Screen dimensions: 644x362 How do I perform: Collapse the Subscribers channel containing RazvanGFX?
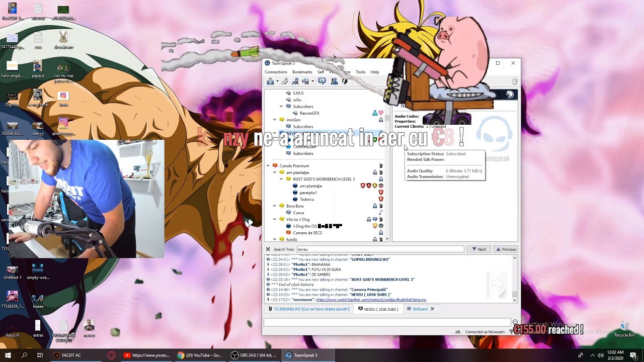281,106
